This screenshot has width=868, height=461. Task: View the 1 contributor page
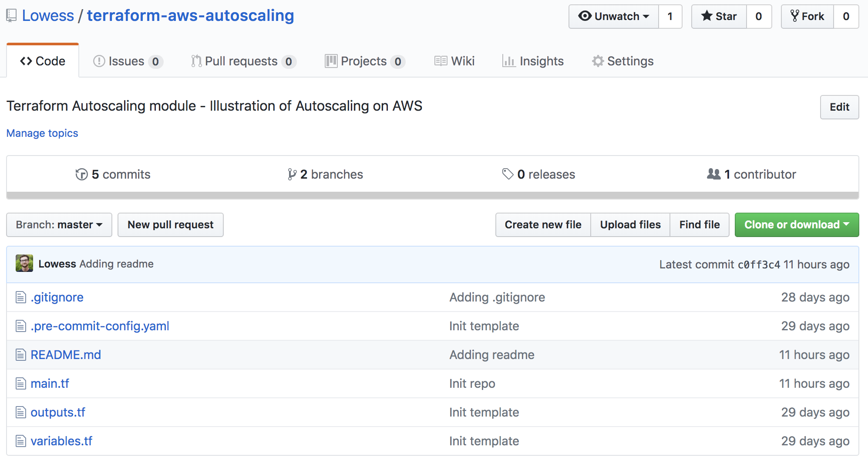752,174
